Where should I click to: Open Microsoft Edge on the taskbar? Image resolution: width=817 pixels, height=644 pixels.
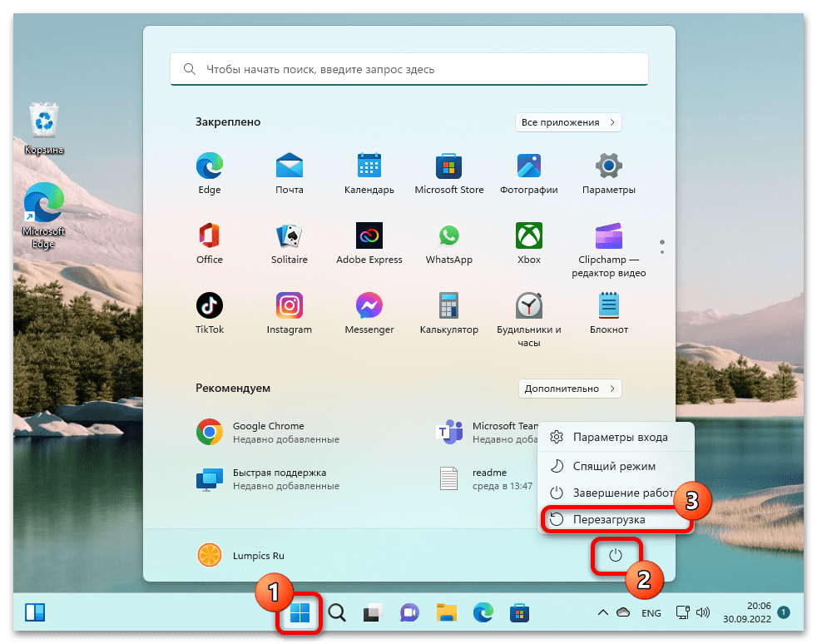pos(483,612)
